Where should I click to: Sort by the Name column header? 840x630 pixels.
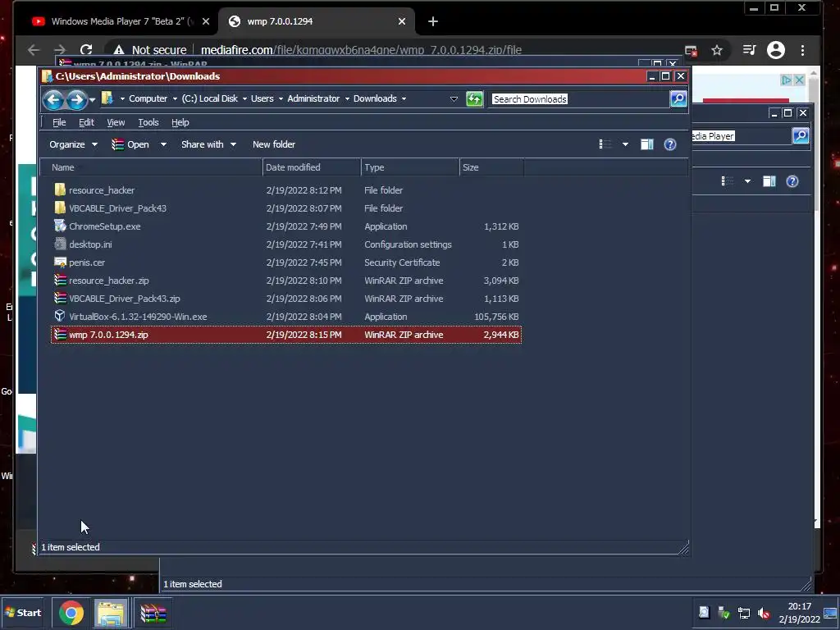[152, 167]
